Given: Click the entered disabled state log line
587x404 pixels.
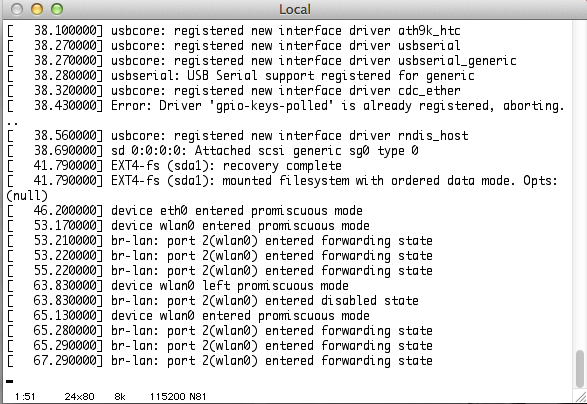Looking at the screenshot, I should pyautogui.click(x=213, y=301).
